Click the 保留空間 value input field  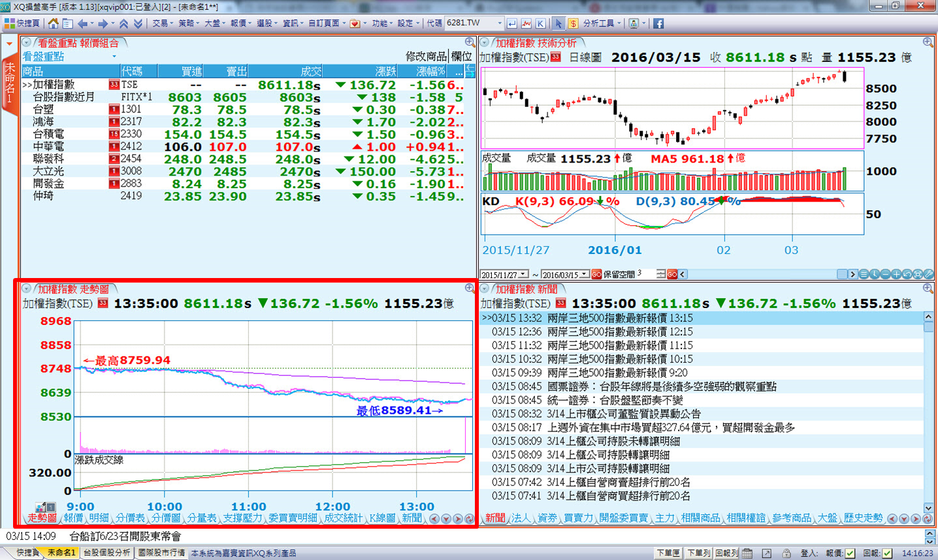(x=647, y=274)
